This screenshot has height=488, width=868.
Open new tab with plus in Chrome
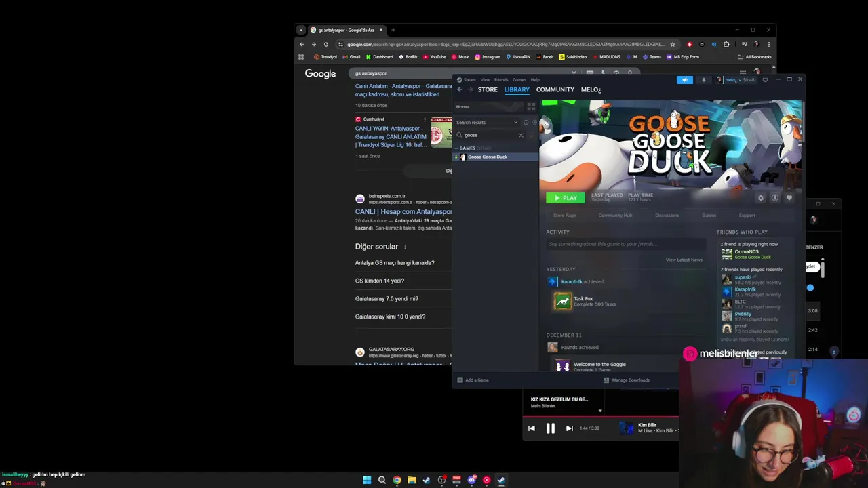pos(393,30)
